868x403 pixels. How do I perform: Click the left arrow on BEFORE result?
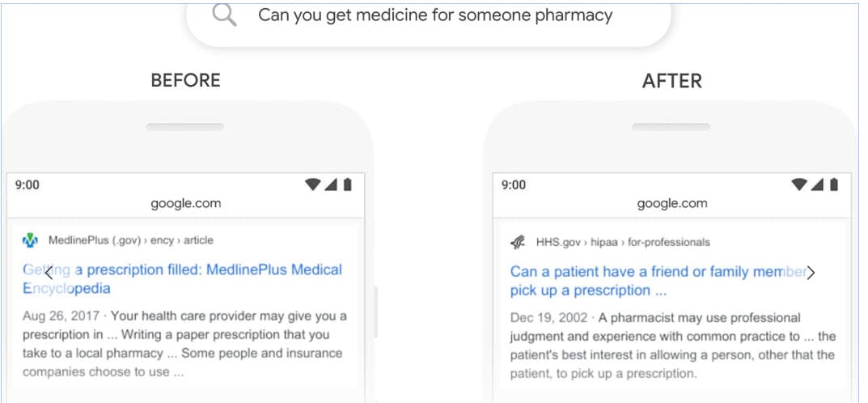coord(49,273)
